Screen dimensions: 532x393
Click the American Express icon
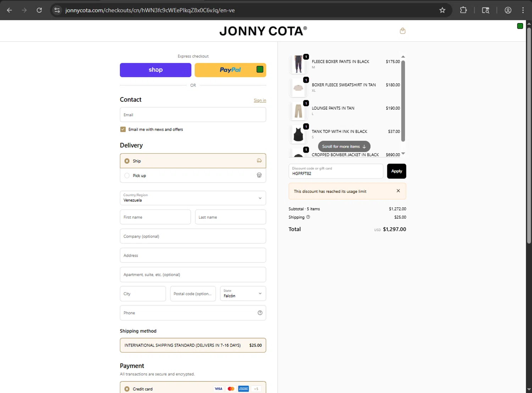click(244, 389)
